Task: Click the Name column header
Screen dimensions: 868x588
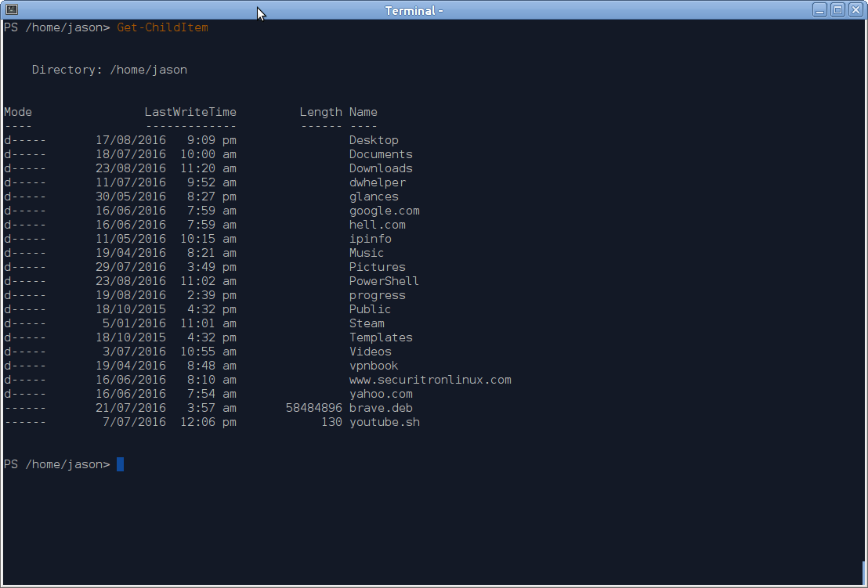Action: (x=363, y=111)
